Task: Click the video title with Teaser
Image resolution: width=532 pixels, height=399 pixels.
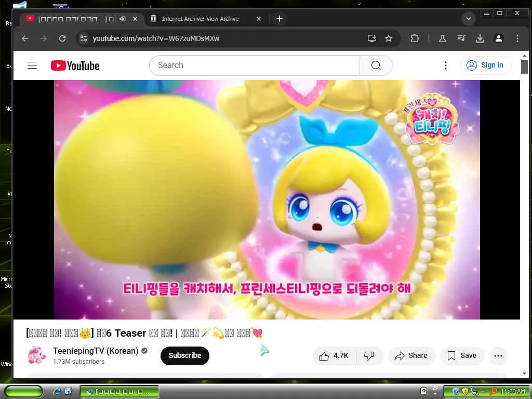Action: 144,333
